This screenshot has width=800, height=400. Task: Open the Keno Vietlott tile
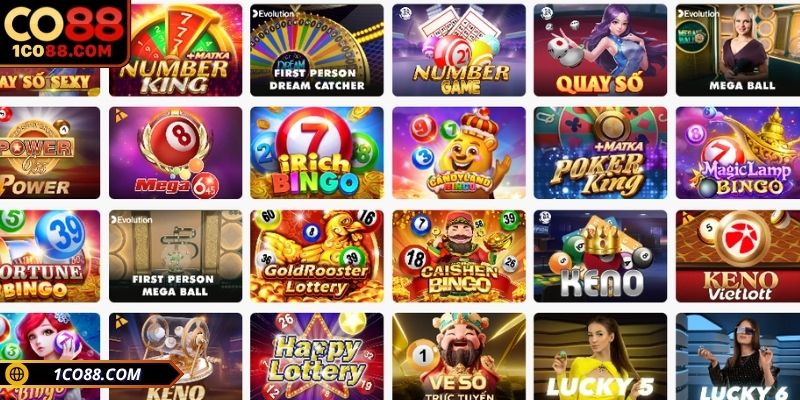tap(738, 256)
